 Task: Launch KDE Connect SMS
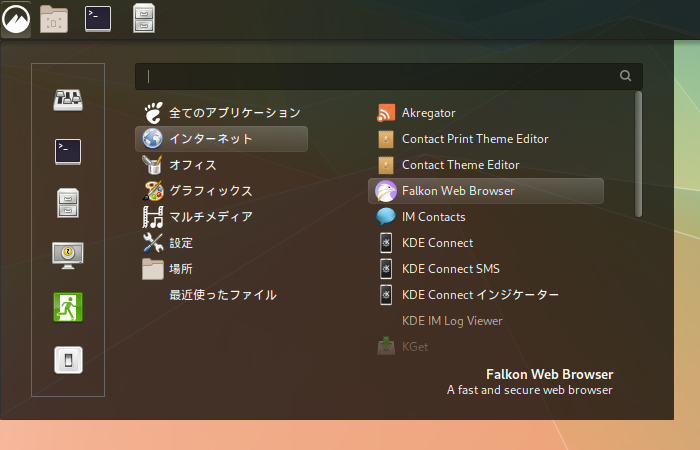[486, 269]
